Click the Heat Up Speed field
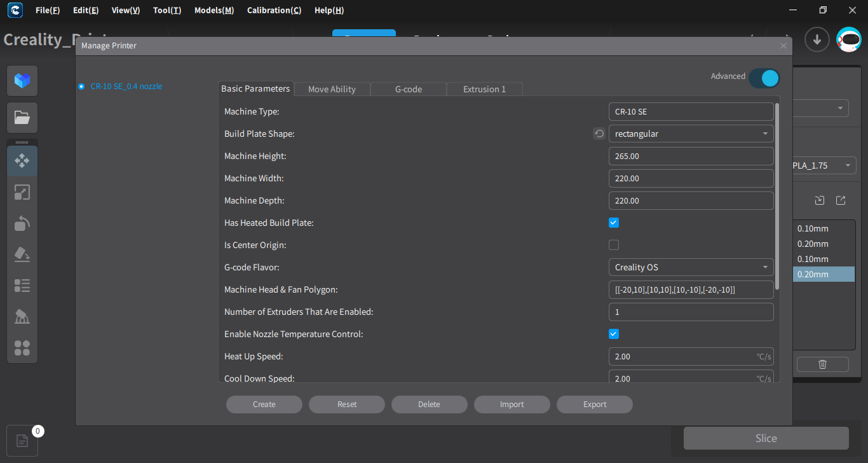 [x=691, y=356]
